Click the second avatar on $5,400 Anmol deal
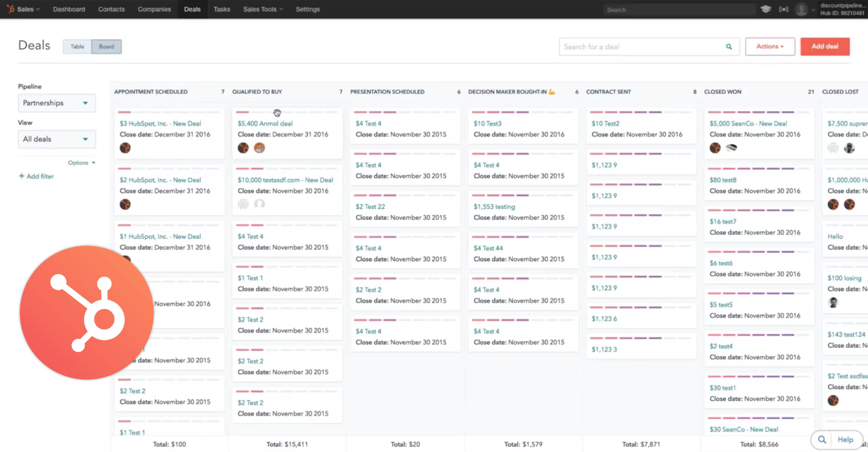This screenshot has height=452, width=868. [259, 148]
